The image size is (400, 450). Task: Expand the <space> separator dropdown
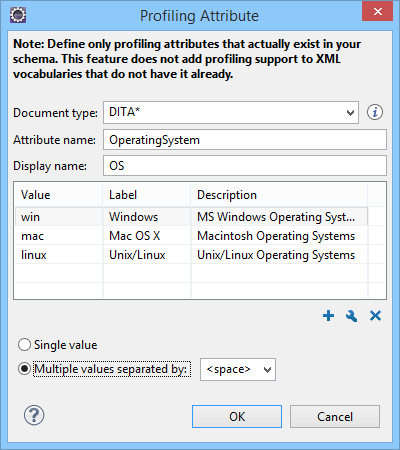pyautogui.click(x=238, y=369)
